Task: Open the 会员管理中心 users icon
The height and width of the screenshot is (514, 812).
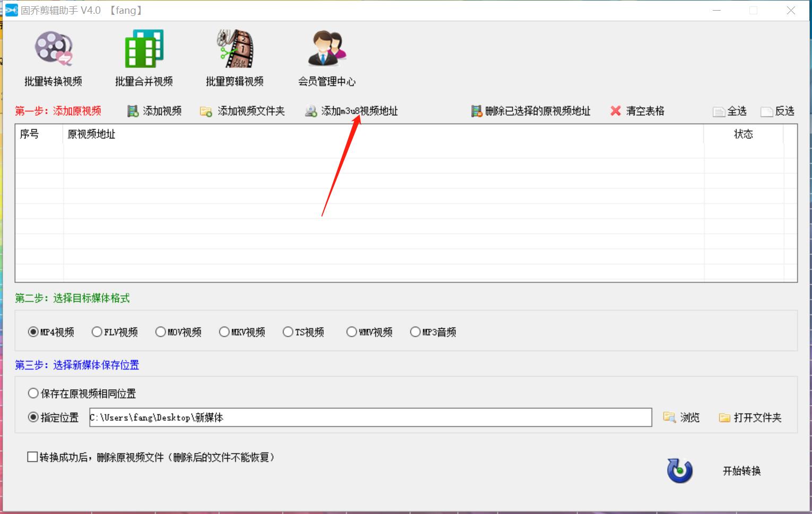Action: pyautogui.click(x=327, y=49)
